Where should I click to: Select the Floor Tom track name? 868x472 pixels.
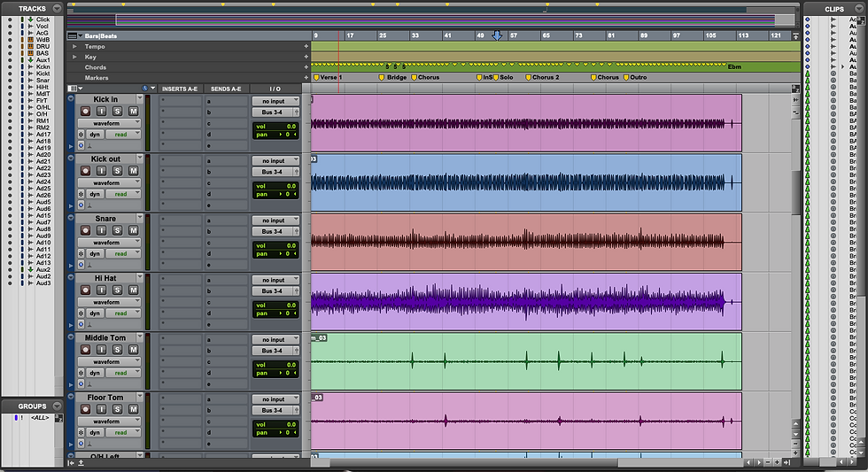click(105, 398)
